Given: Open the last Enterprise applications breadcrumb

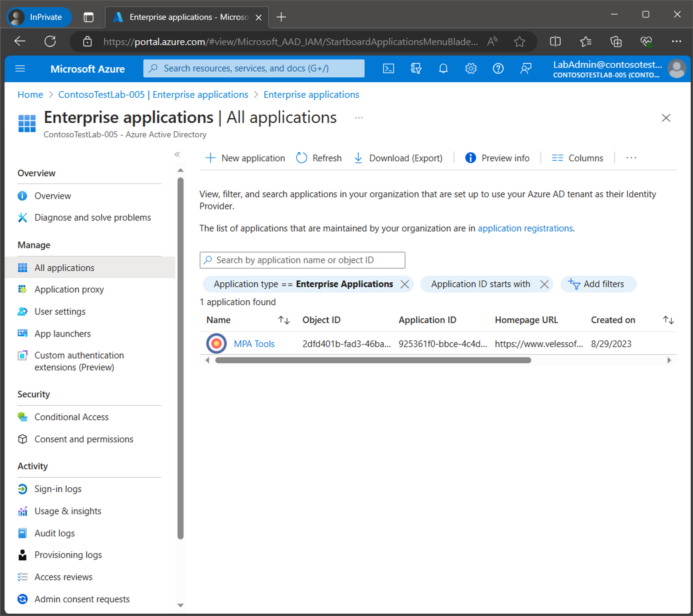Looking at the screenshot, I should coord(311,95).
